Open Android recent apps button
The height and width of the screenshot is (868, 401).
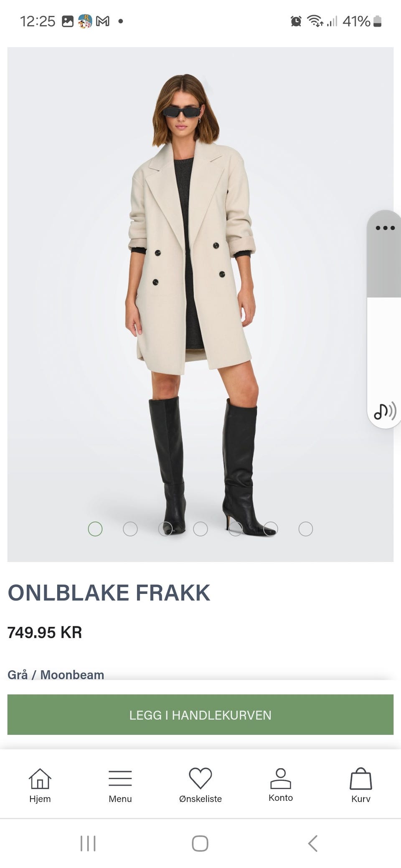(88, 843)
